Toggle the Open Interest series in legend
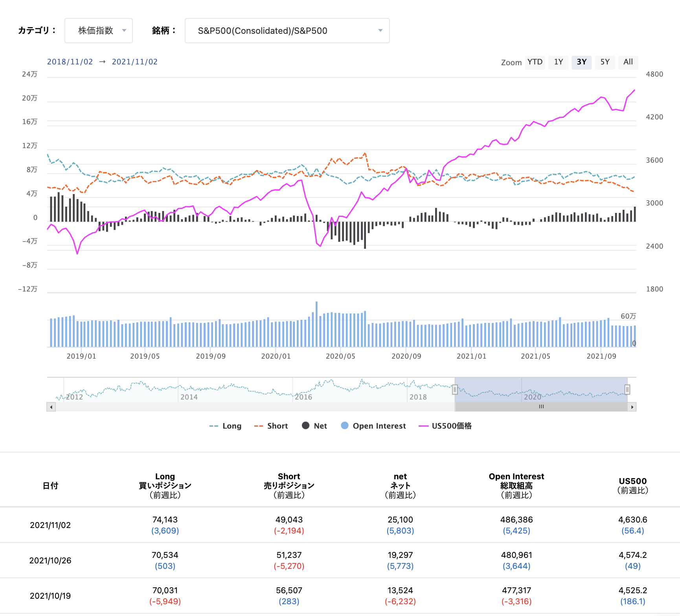 point(373,426)
